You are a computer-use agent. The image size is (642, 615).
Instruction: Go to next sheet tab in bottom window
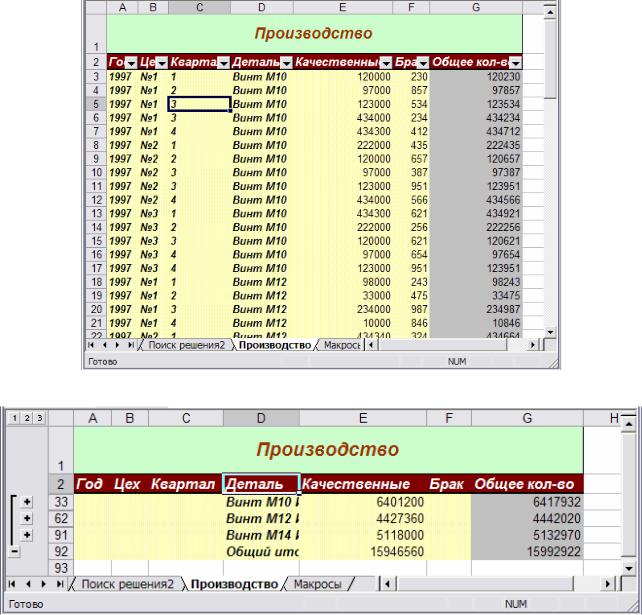point(44,584)
